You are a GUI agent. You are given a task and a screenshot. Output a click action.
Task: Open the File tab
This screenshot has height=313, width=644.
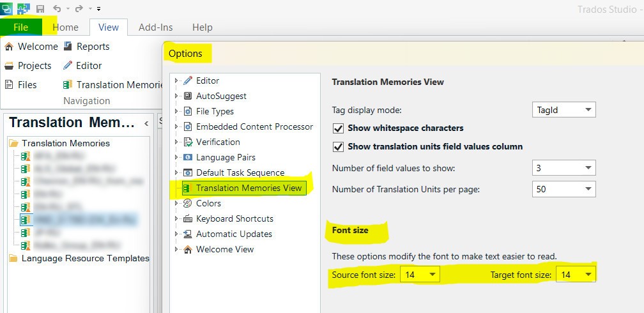click(21, 27)
